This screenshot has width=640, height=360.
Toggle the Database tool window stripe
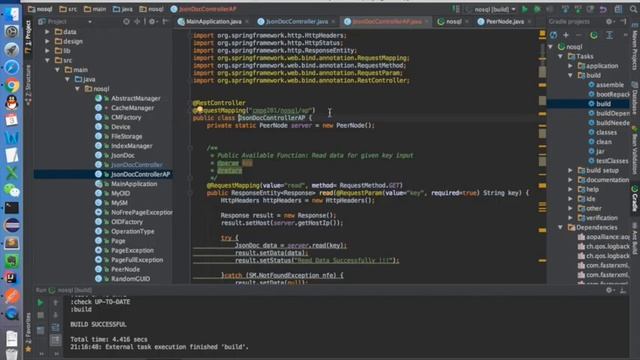click(635, 98)
